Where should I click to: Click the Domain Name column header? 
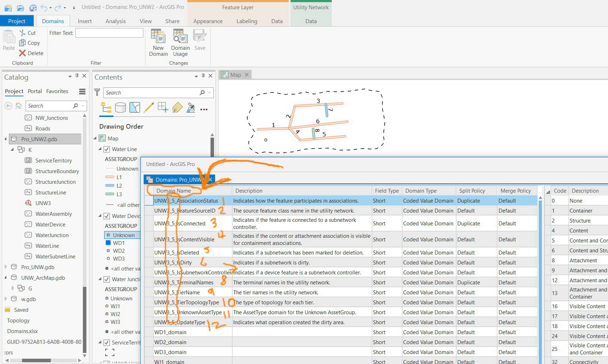click(x=174, y=191)
